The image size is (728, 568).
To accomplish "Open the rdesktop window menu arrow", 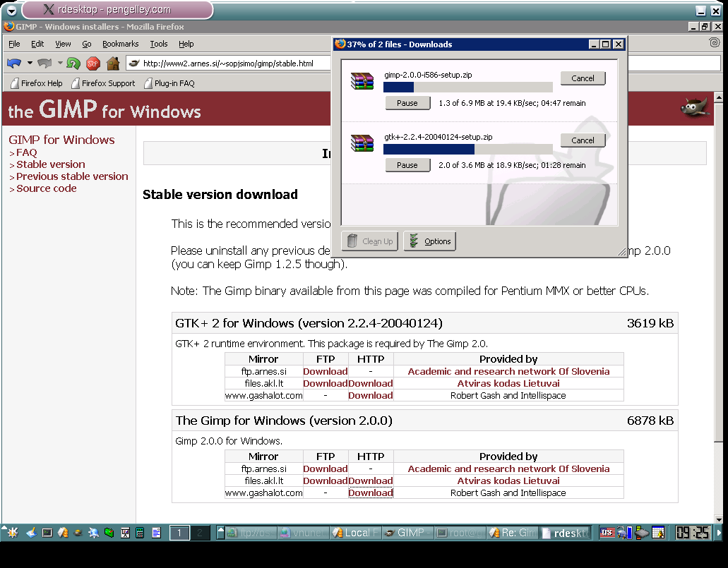I will (x=11, y=10).
